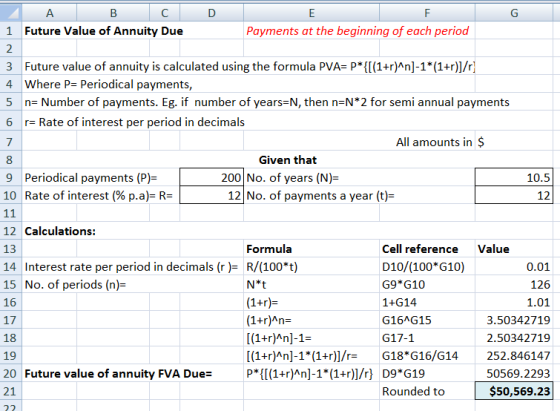Viewport: 560px width, 411px height.
Task: Click the red 'Payments at the beginning of each period' text
Action: 358,31
